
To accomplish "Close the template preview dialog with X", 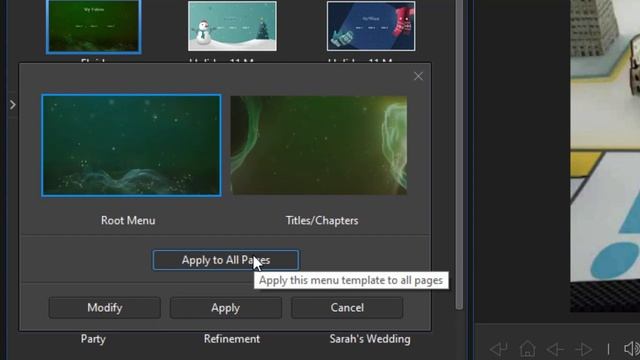I will pyautogui.click(x=418, y=76).
